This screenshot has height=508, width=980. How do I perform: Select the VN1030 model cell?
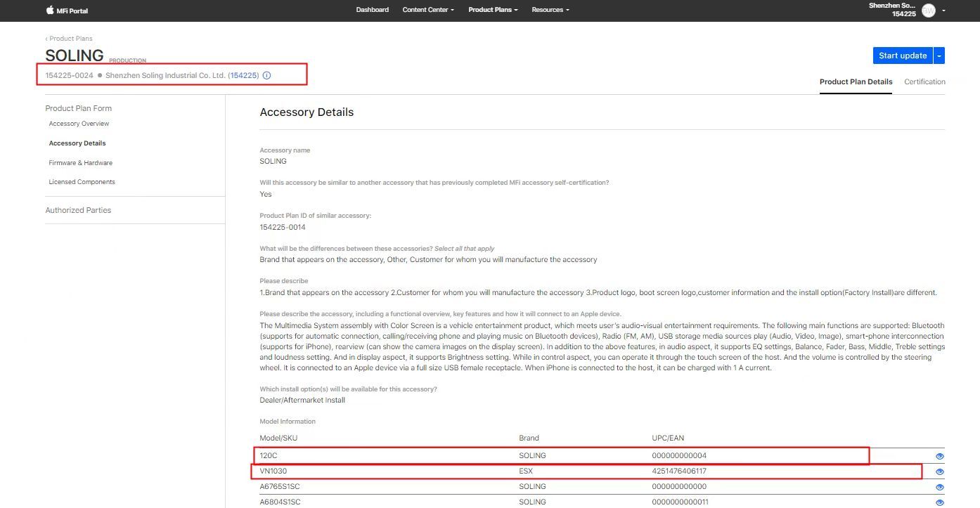point(273,471)
